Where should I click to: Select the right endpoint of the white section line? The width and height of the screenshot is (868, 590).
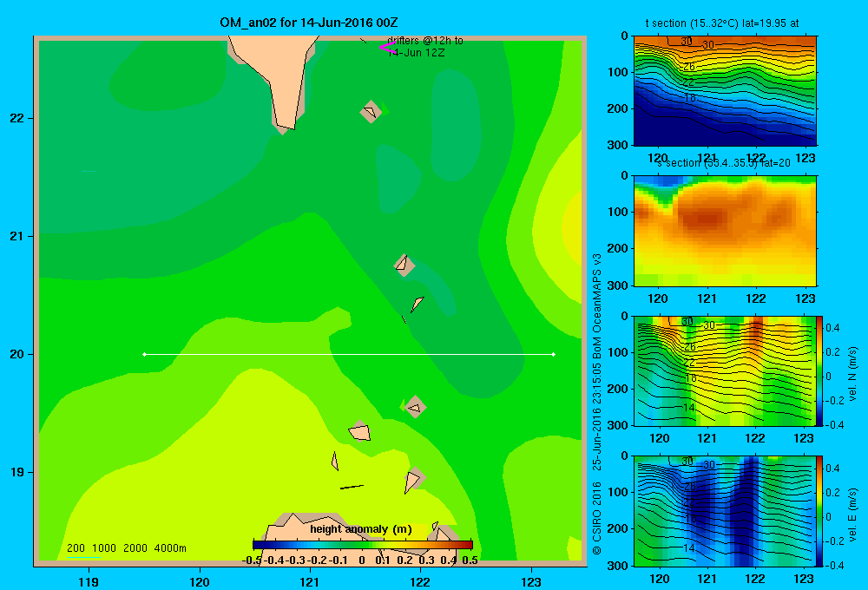(x=554, y=354)
